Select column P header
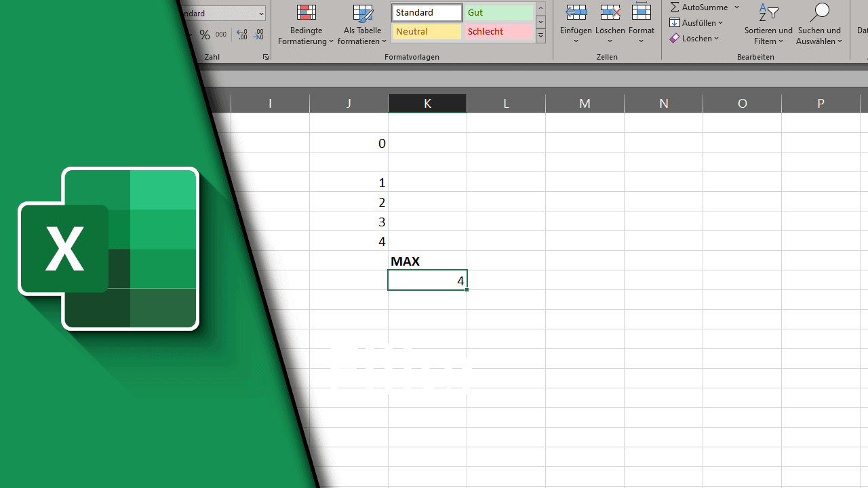868x488 pixels. 821,103
